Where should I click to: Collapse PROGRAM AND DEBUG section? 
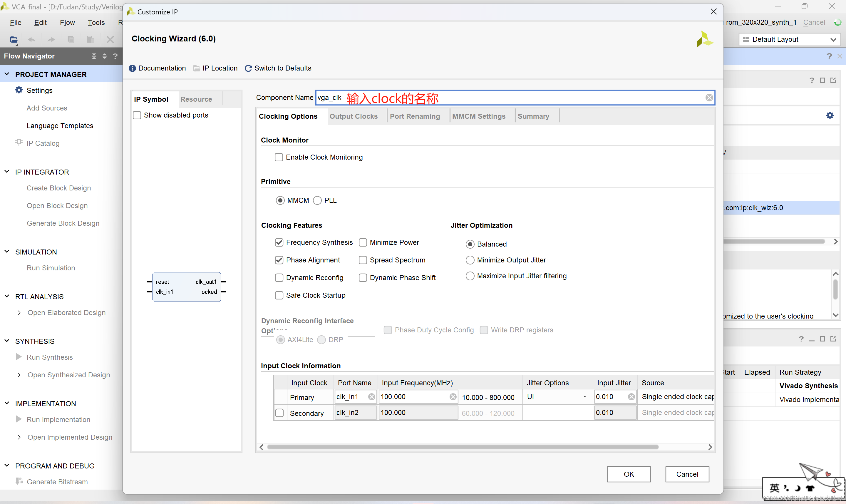pos(7,466)
